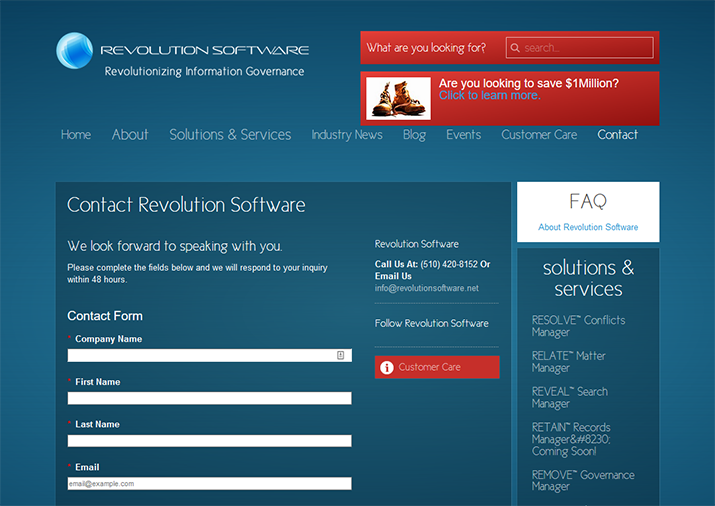Select the Contact navigation item

(618, 135)
